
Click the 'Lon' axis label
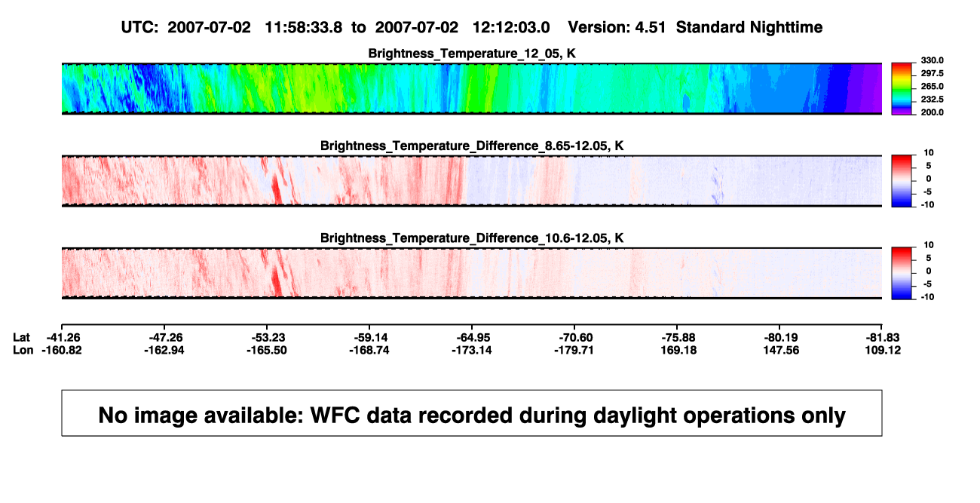(23, 350)
